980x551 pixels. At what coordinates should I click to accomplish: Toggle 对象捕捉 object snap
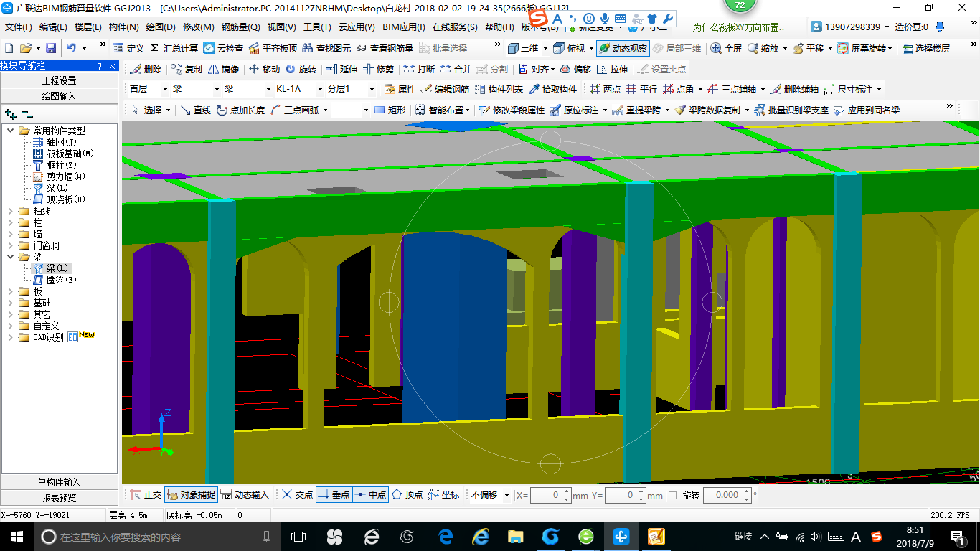click(191, 495)
